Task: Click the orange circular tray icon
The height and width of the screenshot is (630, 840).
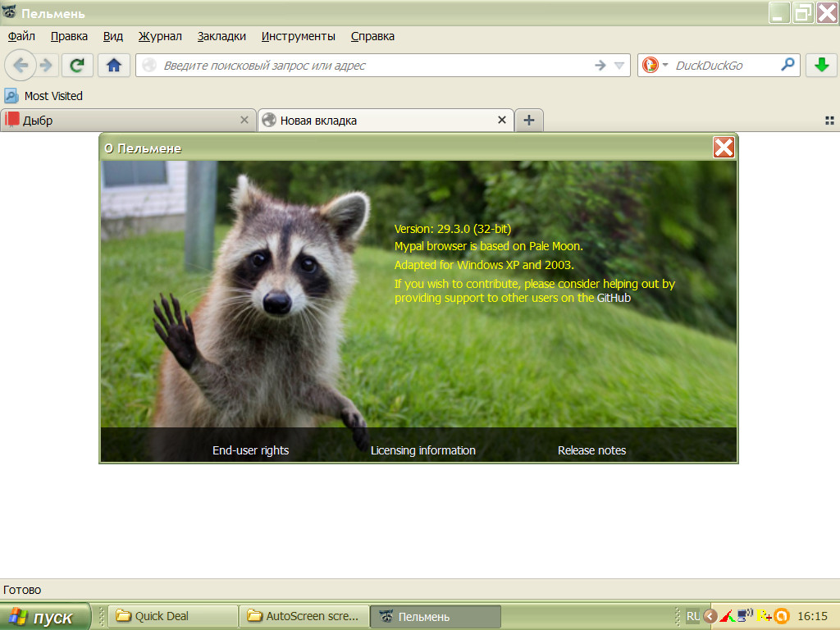Action: 782,616
